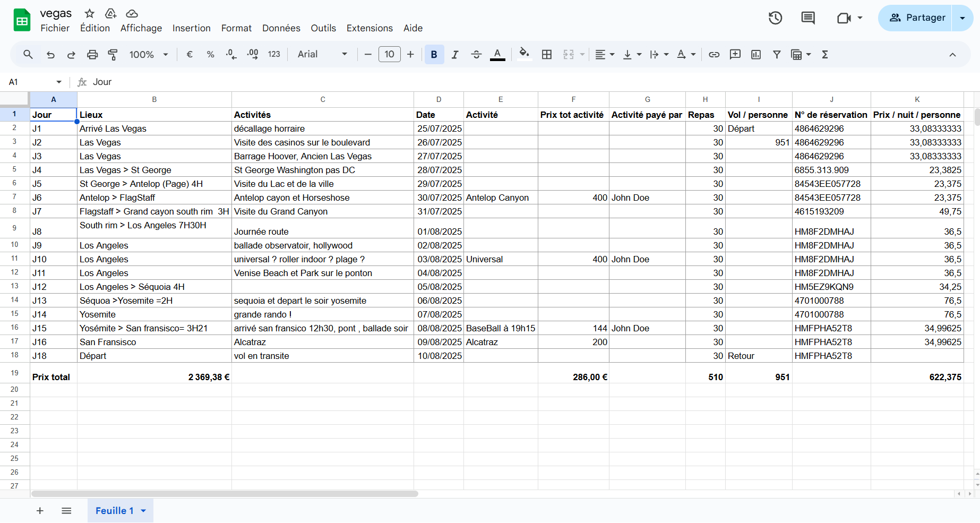Screen dimensions: 980x523
Task: Apply strikethrough formatting
Action: tap(476, 54)
